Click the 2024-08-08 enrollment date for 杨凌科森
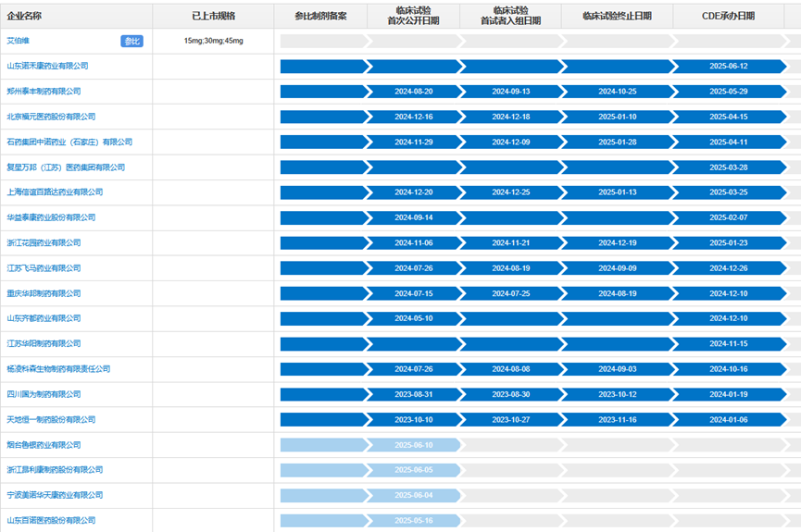 [x=511, y=369]
